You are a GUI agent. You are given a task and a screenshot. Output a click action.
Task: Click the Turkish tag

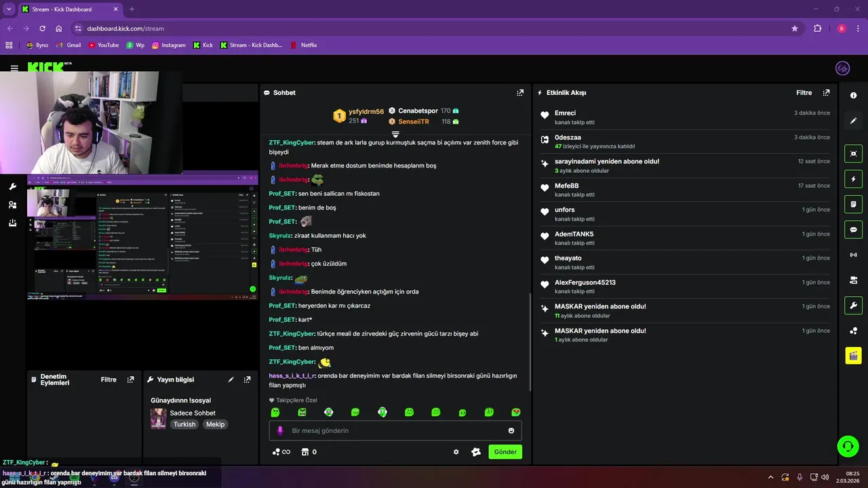(184, 424)
